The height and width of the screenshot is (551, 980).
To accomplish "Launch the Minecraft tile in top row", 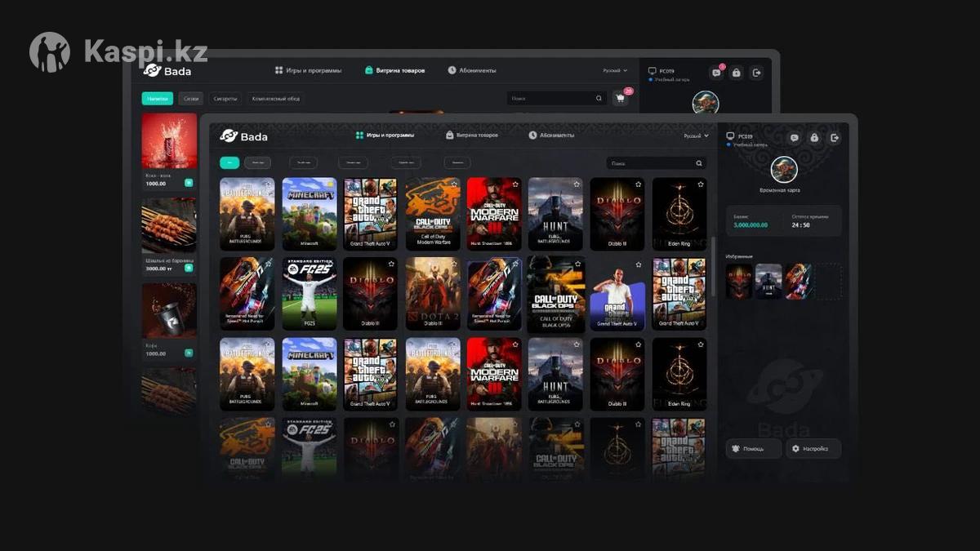I will point(310,214).
